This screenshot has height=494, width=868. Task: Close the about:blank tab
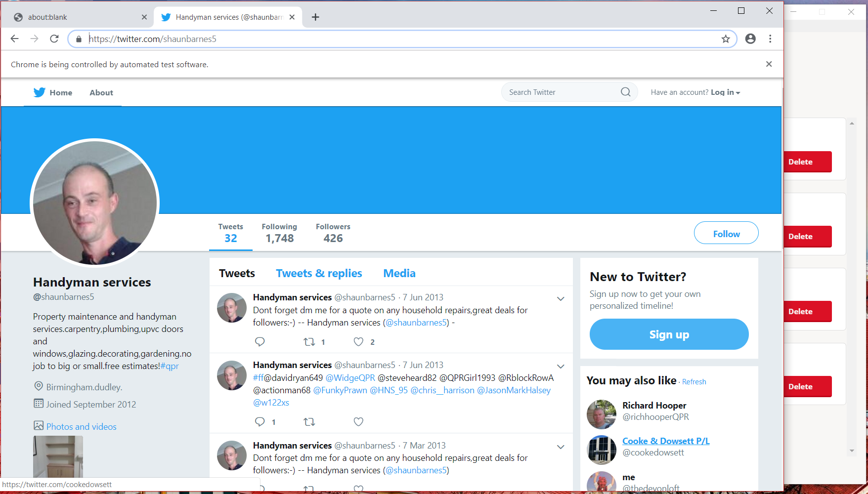click(x=144, y=17)
